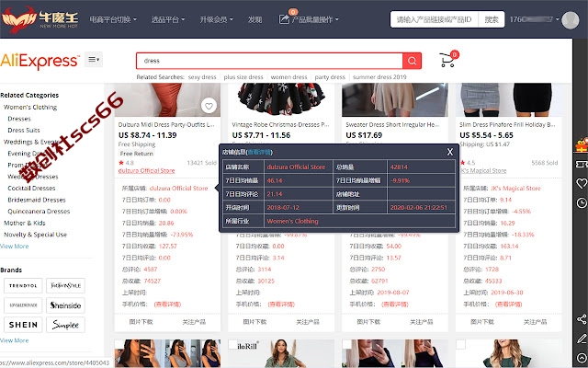Open the shopping cart icon

[x=447, y=60]
